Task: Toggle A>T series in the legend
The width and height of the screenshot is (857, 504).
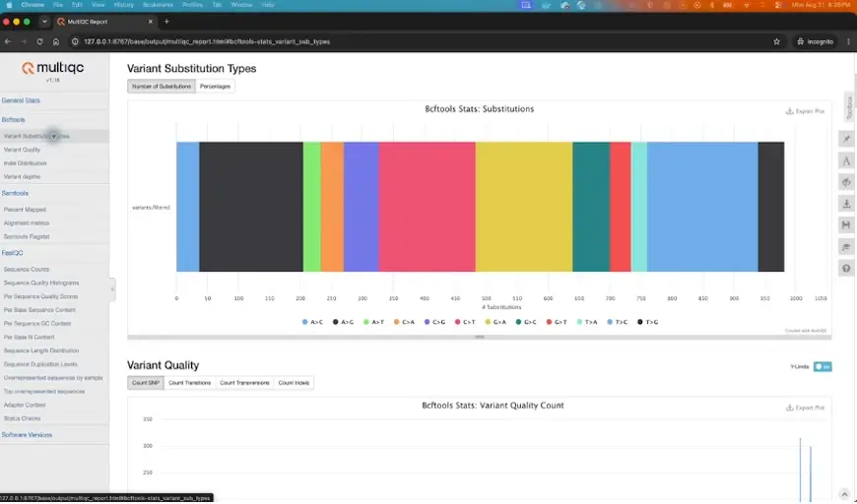Action: click(373, 322)
